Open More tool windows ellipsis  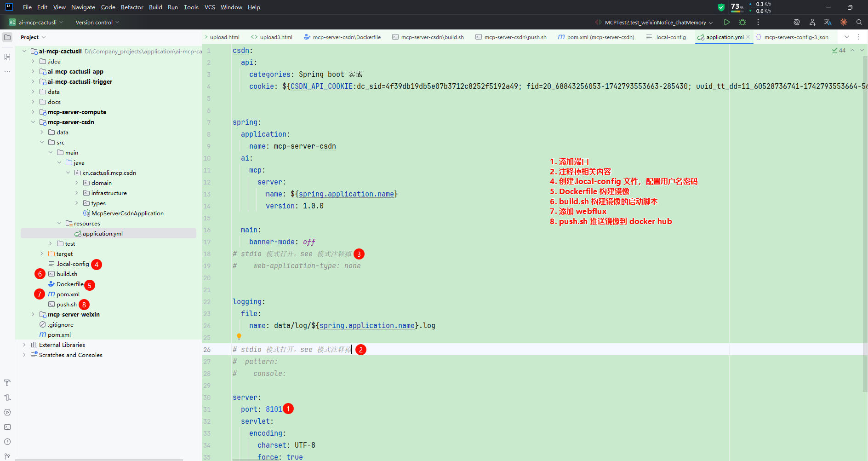tap(7, 72)
